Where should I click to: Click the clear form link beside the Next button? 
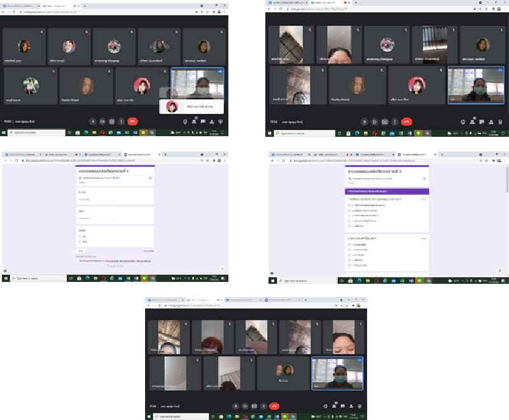150,251
